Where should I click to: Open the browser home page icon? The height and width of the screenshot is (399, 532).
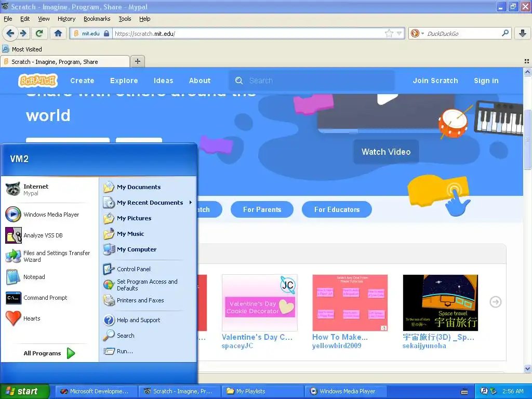[x=58, y=33]
